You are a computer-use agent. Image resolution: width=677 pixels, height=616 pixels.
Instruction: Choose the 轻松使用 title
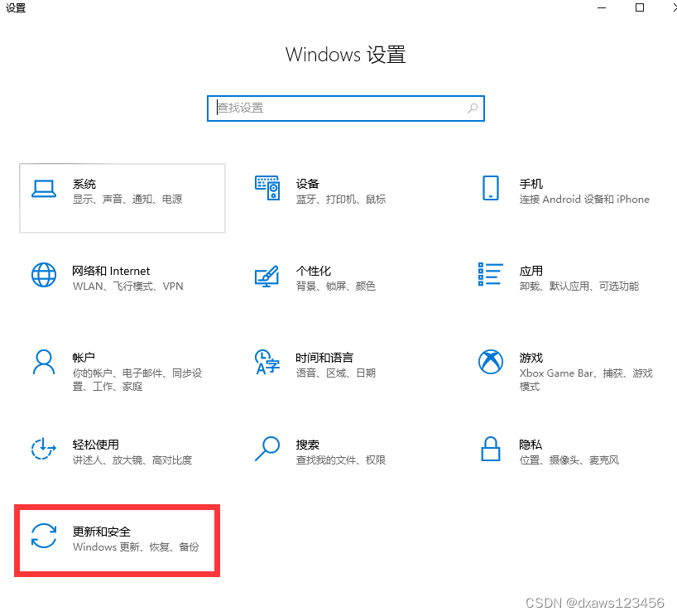tap(95, 445)
